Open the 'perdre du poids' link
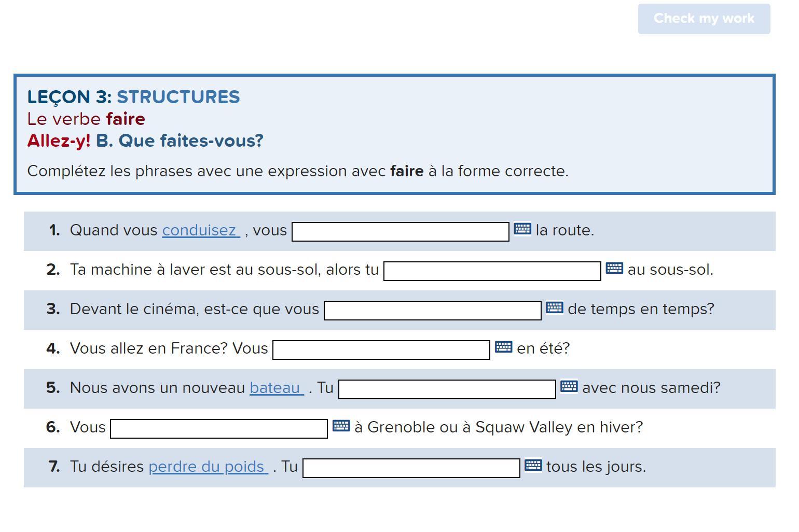 208,467
